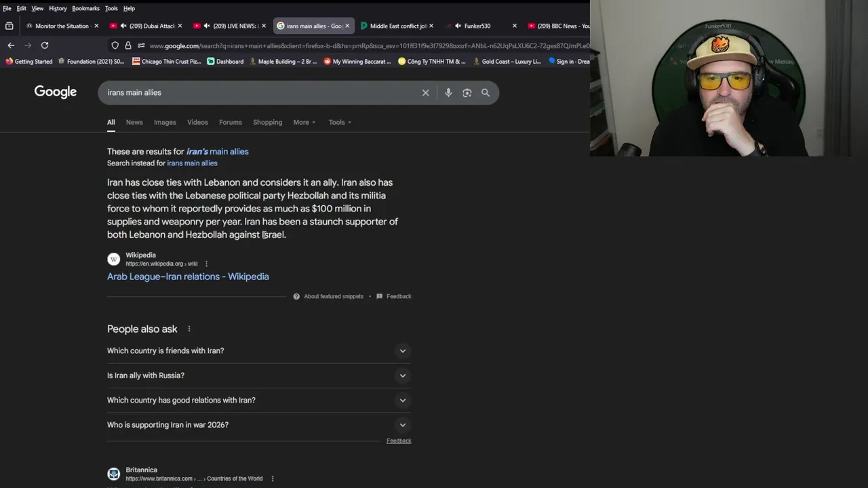
Task: Start voice search with the microphone icon
Action: 448,93
